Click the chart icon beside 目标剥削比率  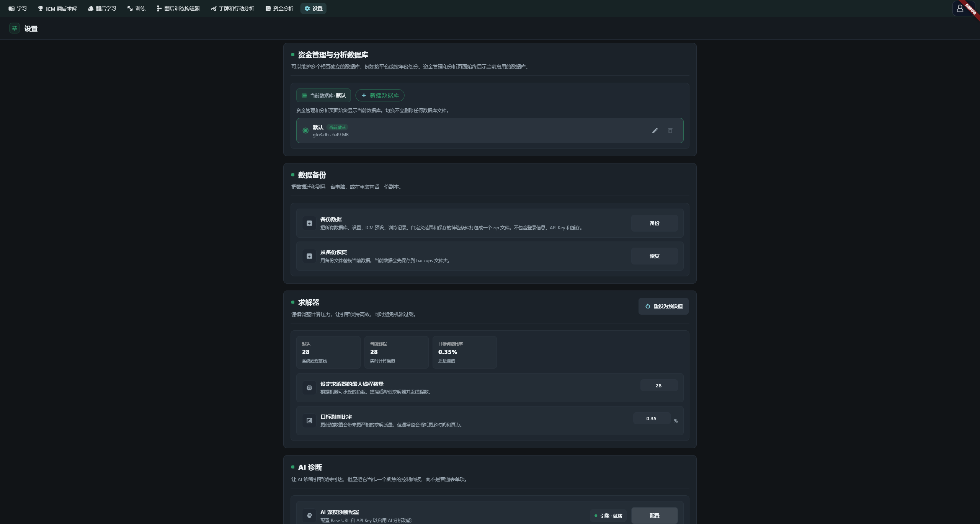[309, 421]
